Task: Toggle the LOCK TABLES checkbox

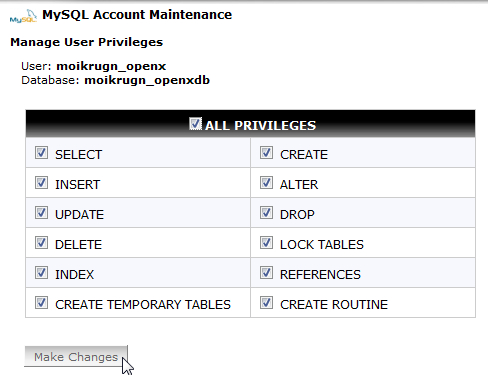Action: point(266,243)
